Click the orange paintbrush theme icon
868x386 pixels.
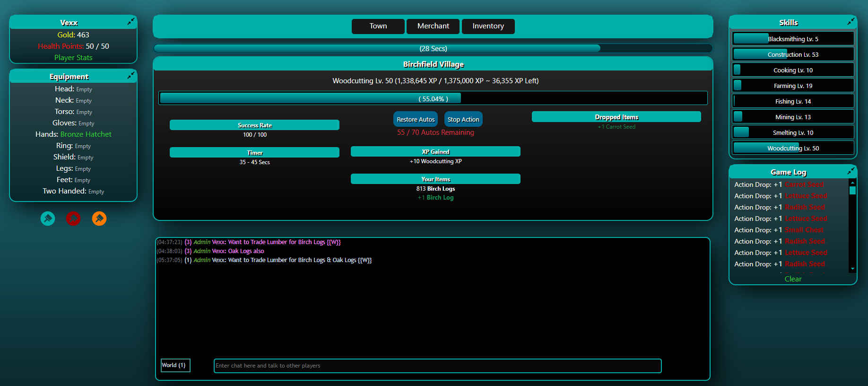[x=99, y=219]
